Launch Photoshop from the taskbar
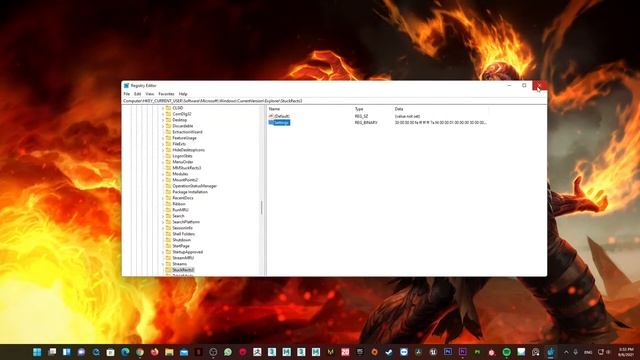 (448, 352)
